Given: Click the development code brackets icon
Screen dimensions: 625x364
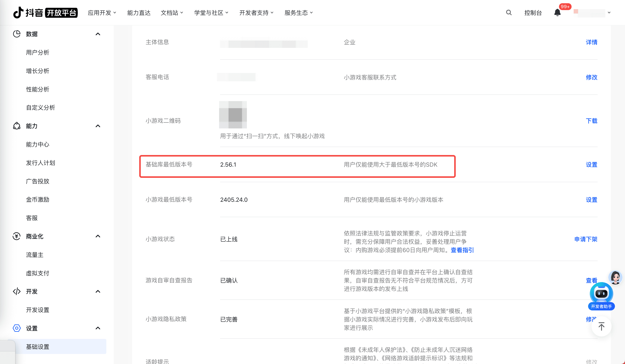Looking at the screenshot, I should point(17,291).
